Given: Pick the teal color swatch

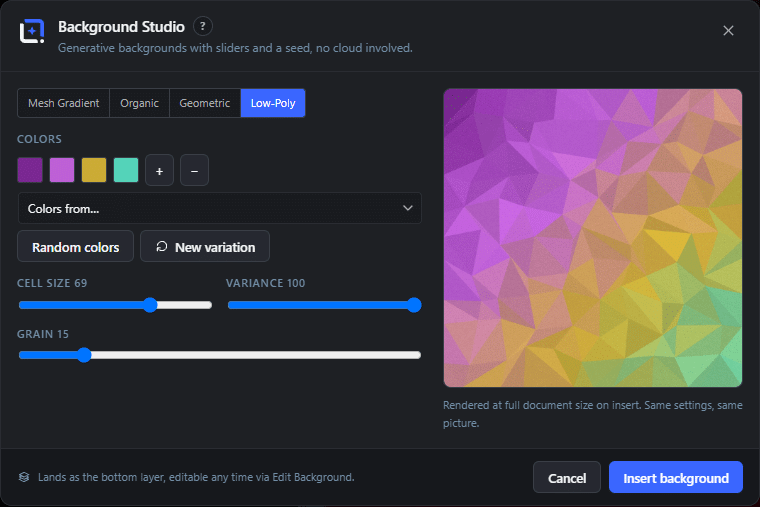Looking at the screenshot, I should tap(126, 170).
